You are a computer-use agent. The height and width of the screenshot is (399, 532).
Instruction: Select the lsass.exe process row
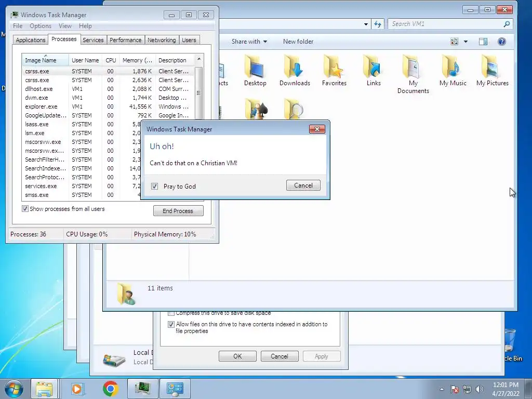(82, 124)
